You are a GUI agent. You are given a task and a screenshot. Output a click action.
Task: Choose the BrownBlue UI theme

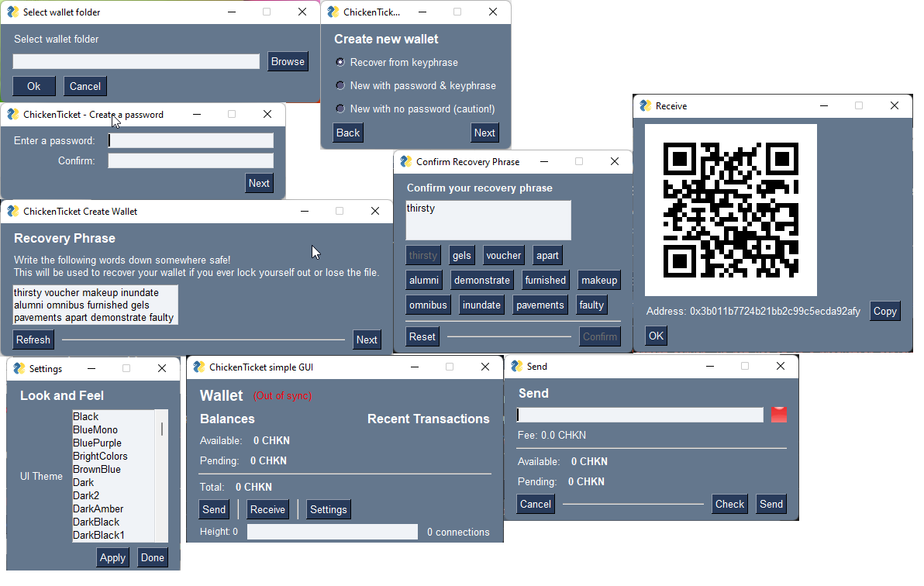(113, 469)
